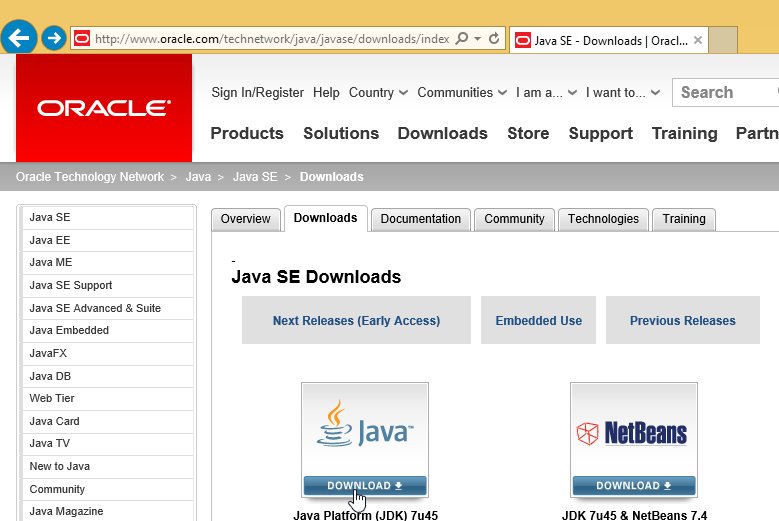This screenshot has height=521, width=779.
Task: Go to the Java breadcrumb link
Action: (x=198, y=177)
